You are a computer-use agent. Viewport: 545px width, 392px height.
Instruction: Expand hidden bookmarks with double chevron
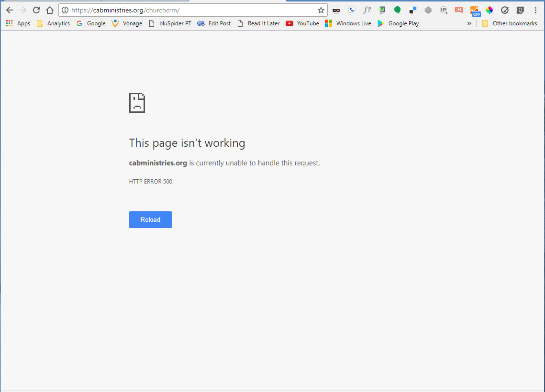[x=469, y=23]
